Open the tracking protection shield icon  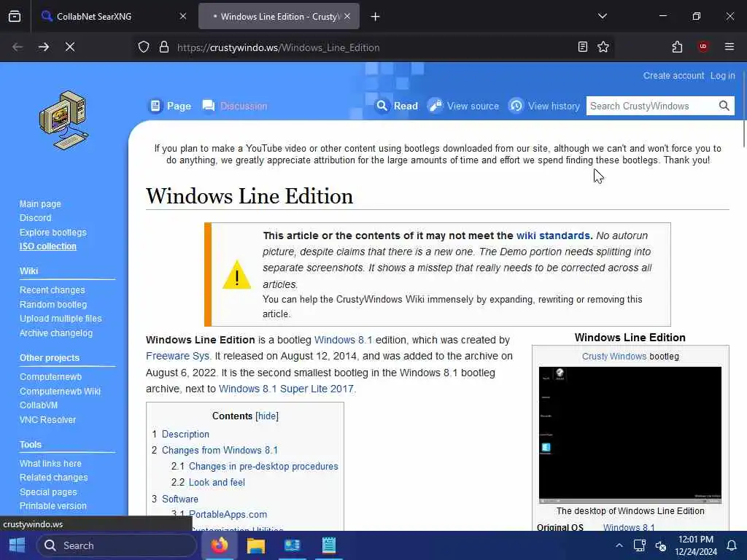(x=144, y=47)
